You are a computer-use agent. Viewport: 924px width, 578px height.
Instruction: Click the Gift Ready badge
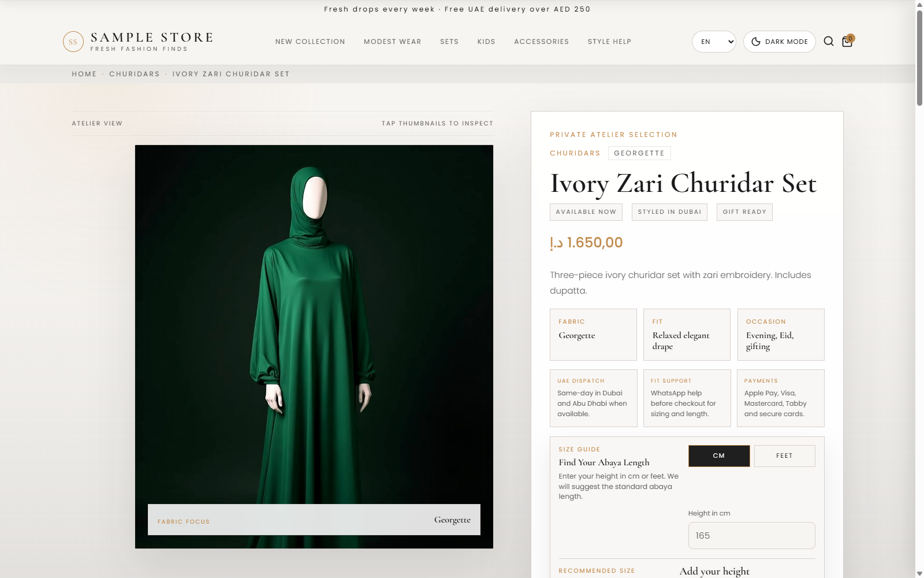(744, 212)
